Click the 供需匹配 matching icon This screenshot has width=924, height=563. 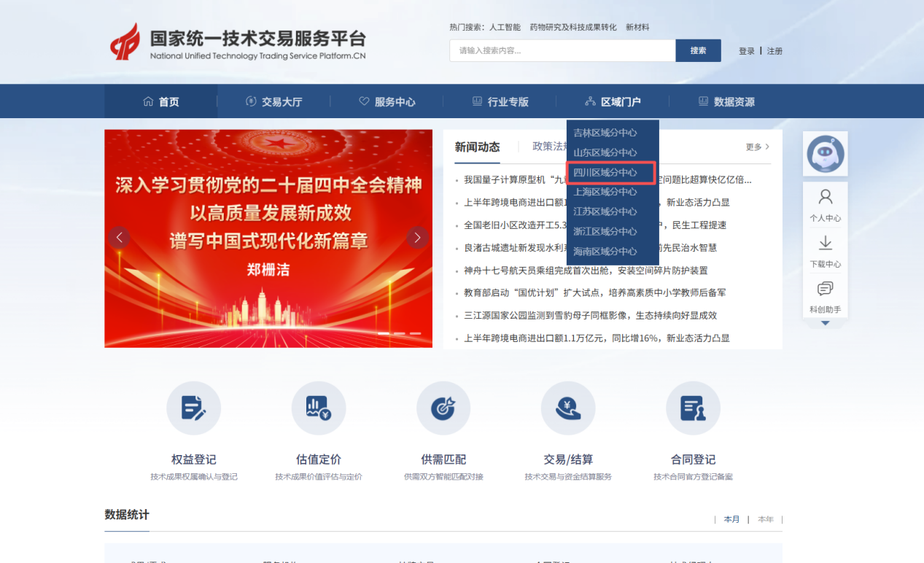tap(443, 408)
